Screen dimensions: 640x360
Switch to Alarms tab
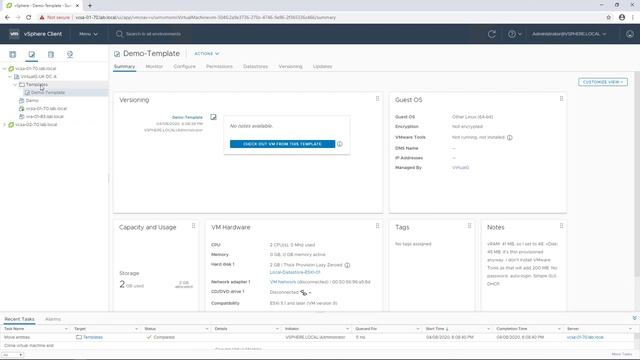[53, 319]
